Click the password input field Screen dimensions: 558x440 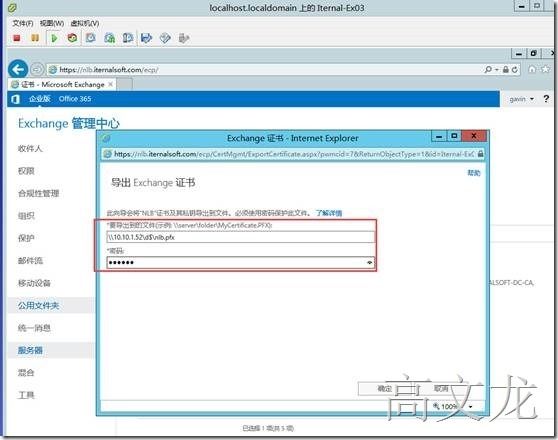click(x=241, y=263)
